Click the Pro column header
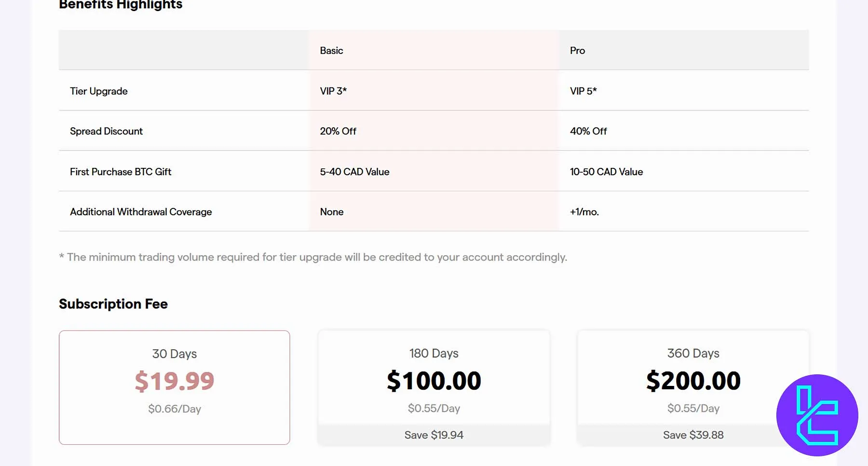 click(577, 50)
